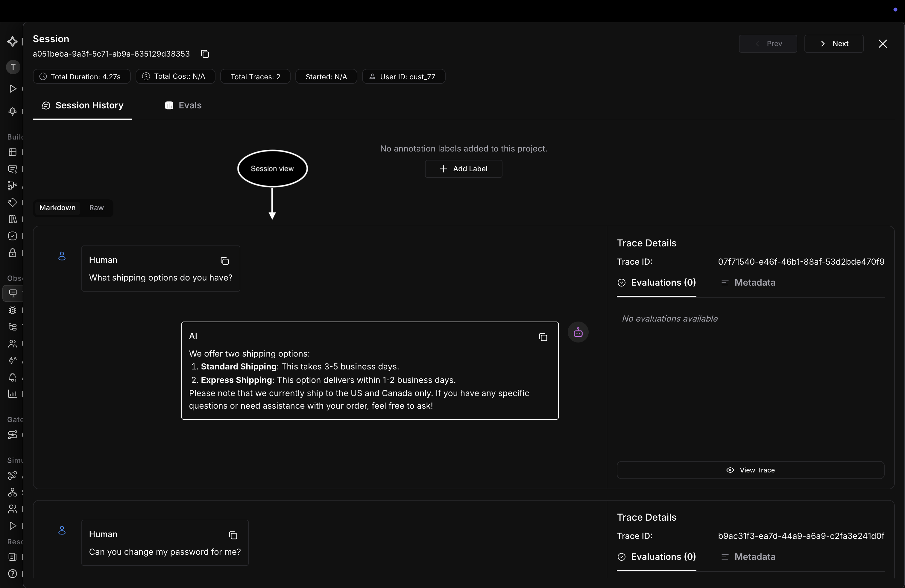Copy the AI shipping response text
Viewport: 905px width, 588px height.
(x=543, y=337)
